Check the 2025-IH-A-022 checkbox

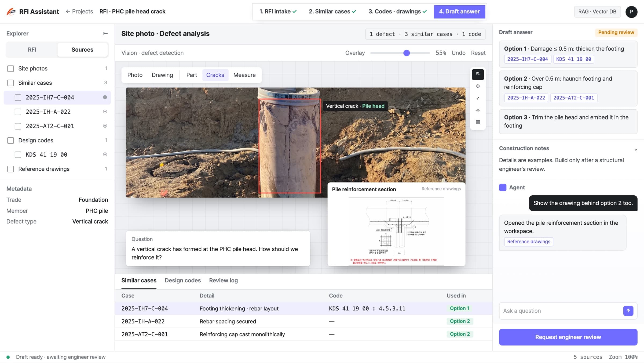coord(18,112)
